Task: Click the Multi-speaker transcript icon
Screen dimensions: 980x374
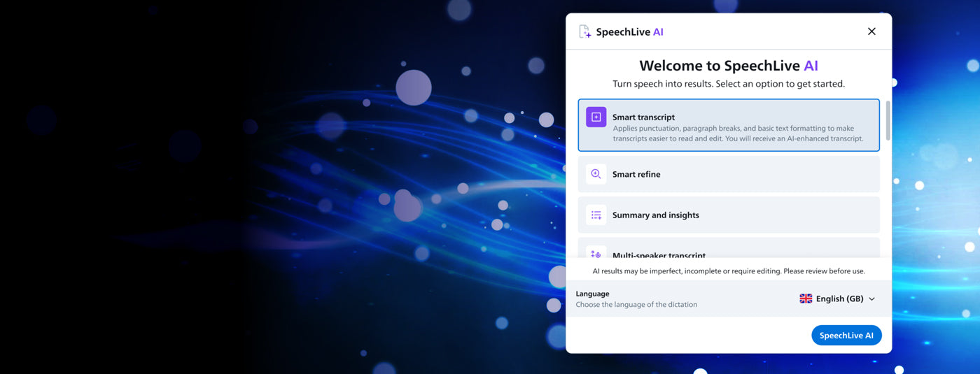Action: click(x=596, y=254)
